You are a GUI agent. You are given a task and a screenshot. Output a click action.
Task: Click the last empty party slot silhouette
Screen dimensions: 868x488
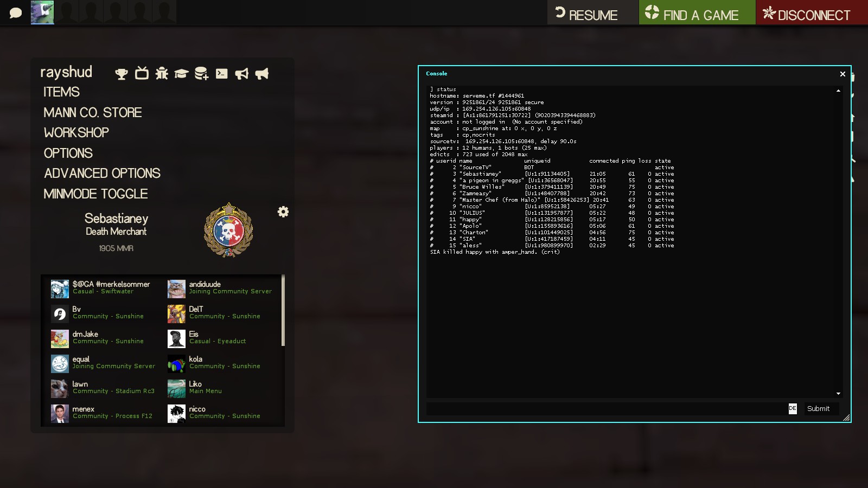pos(164,12)
